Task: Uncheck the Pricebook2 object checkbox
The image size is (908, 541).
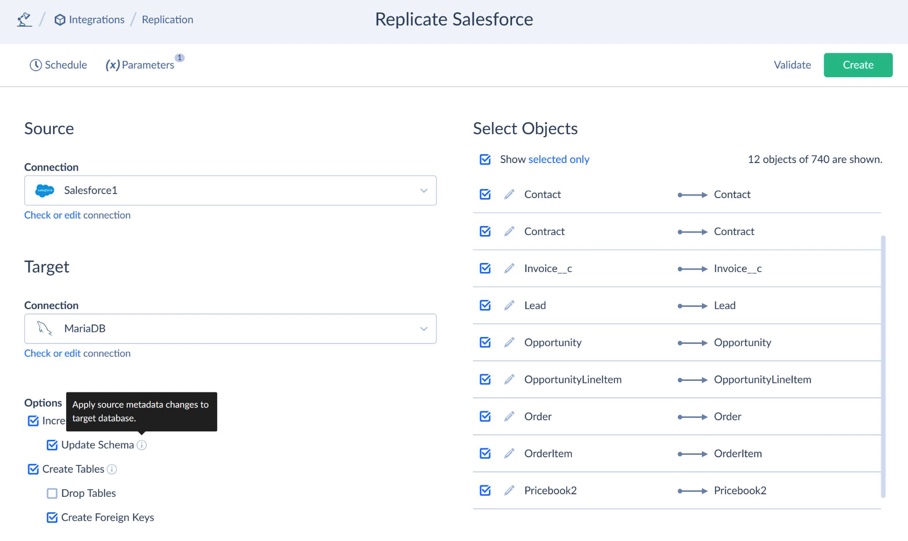Action: click(x=485, y=491)
